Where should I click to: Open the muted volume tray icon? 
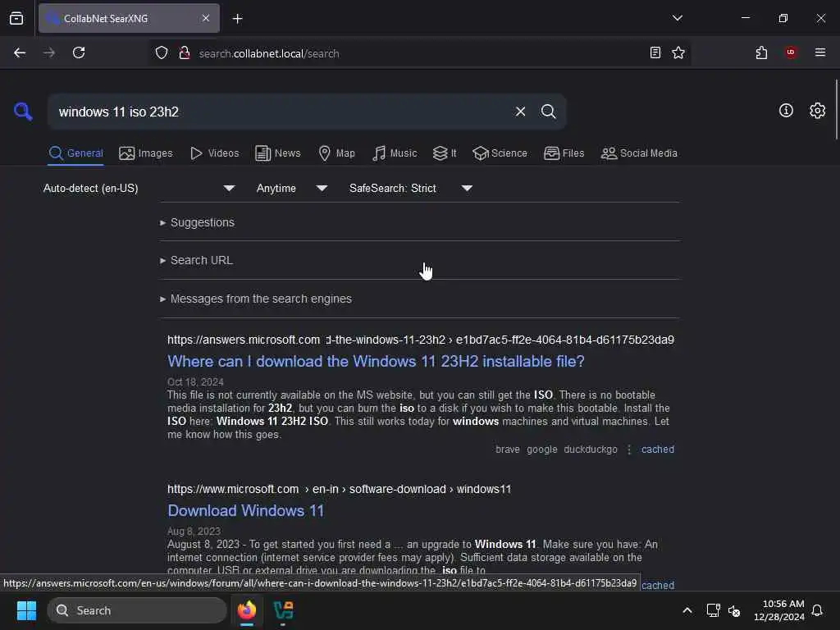click(x=734, y=610)
